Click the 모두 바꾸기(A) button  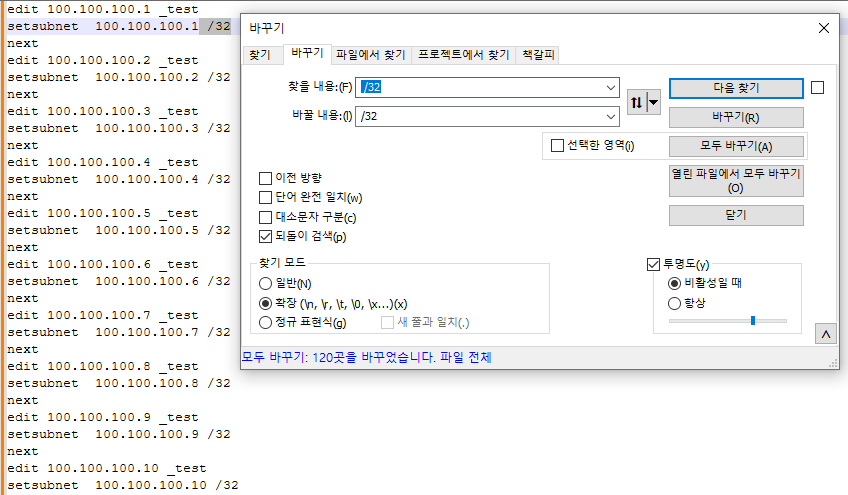736,146
